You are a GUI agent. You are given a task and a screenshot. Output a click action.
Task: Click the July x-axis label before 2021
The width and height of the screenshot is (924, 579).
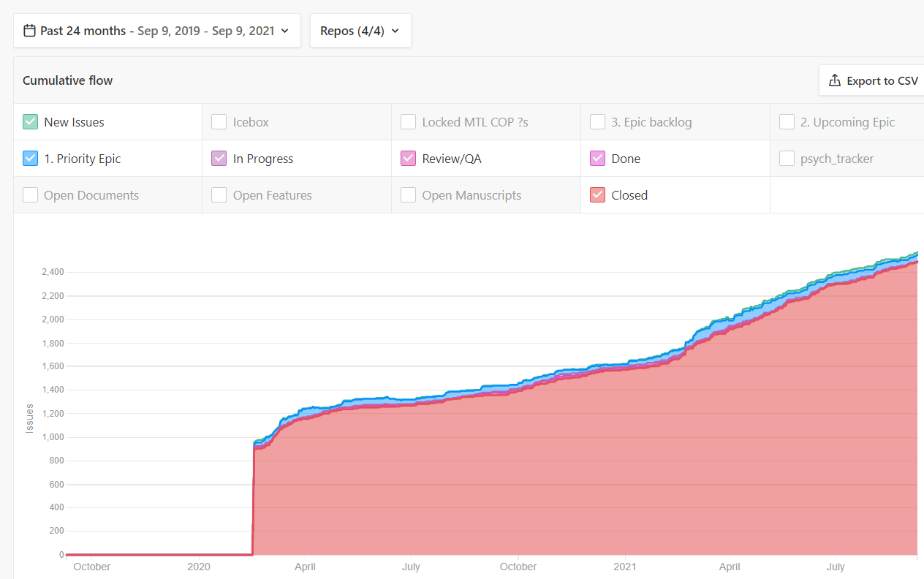(411, 567)
